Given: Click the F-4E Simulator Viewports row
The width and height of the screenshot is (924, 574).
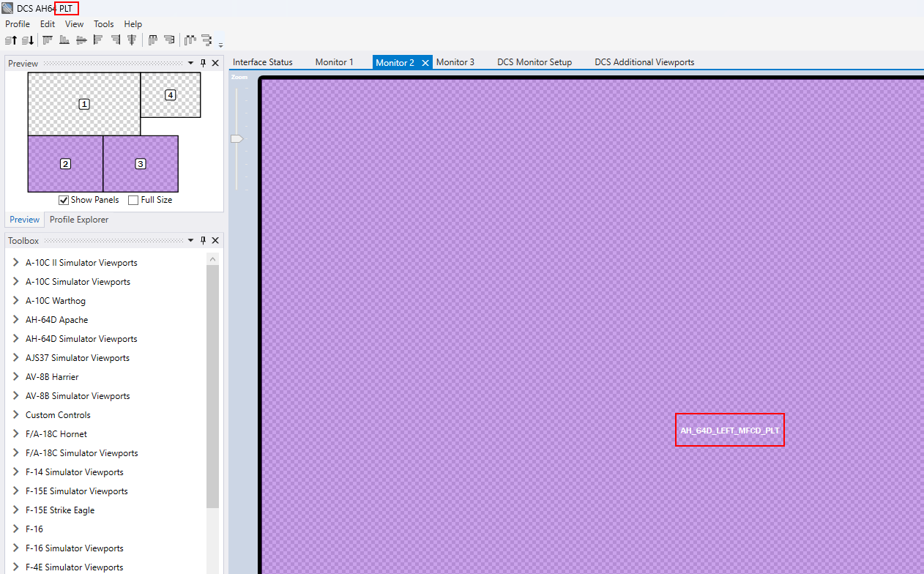Looking at the screenshot, I should coord(75,567).
